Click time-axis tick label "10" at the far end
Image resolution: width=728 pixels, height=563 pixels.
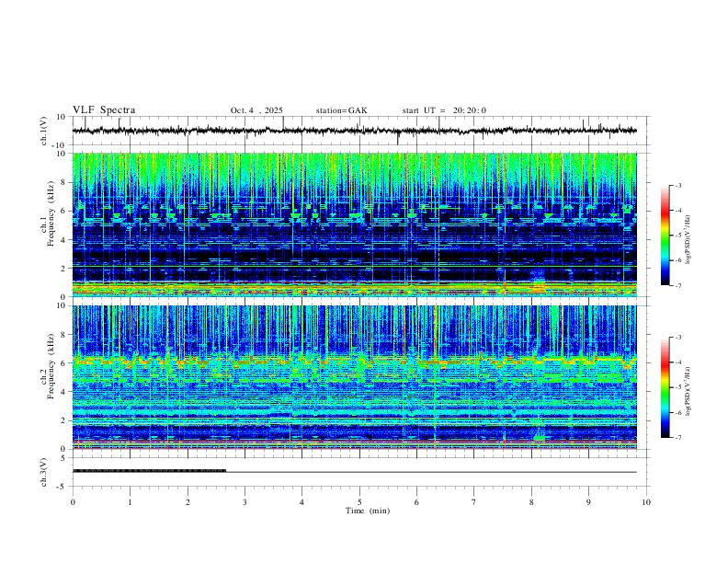tap(646, 502)
